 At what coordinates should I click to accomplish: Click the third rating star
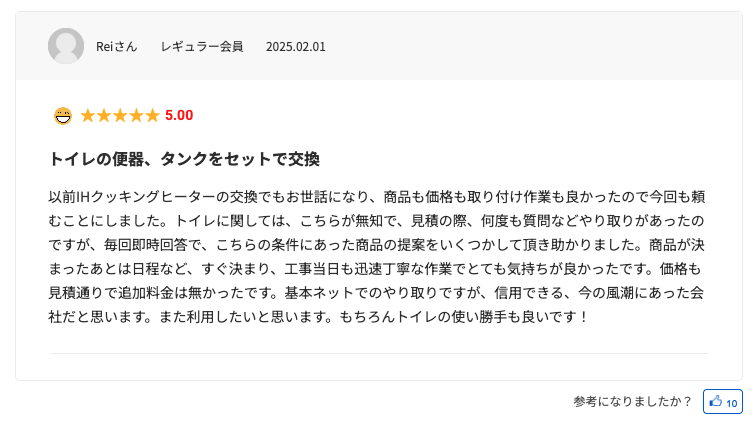[x=120, y=116]
